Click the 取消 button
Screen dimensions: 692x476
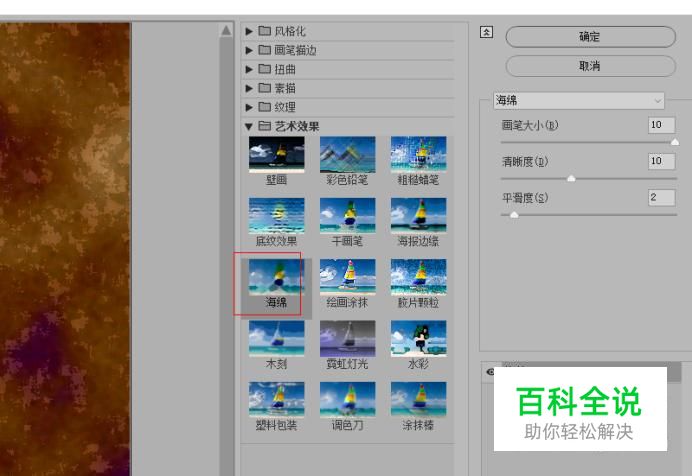tap(590, 66)
